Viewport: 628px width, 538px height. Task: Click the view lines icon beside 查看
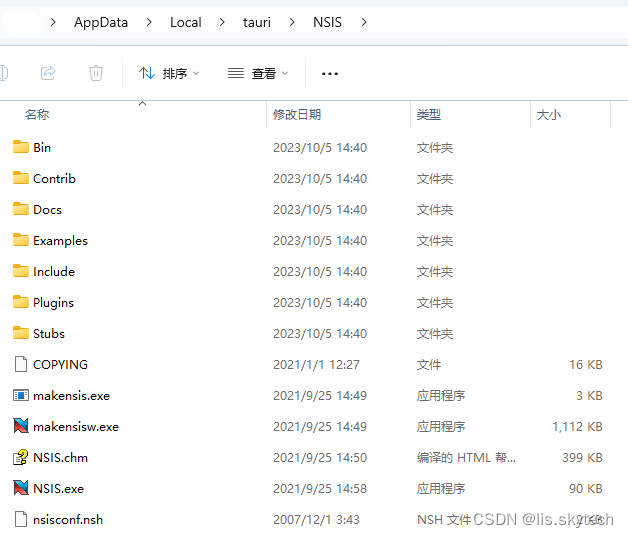click(x=236, y=73)
